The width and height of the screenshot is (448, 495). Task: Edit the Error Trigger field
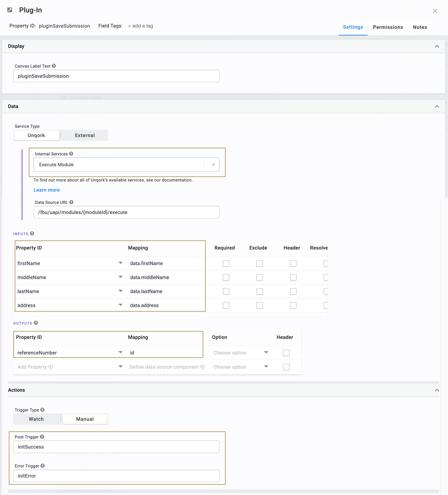click(x=116, y=476)
